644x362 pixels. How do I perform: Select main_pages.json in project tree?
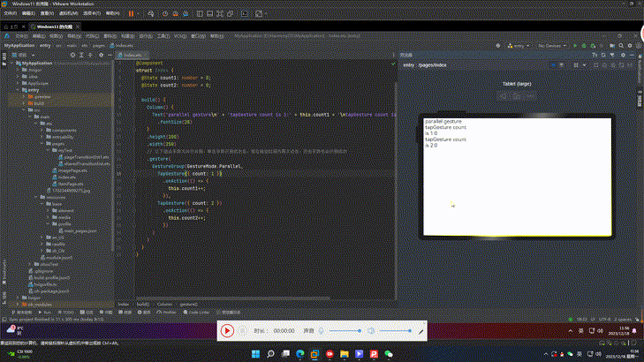77,230
